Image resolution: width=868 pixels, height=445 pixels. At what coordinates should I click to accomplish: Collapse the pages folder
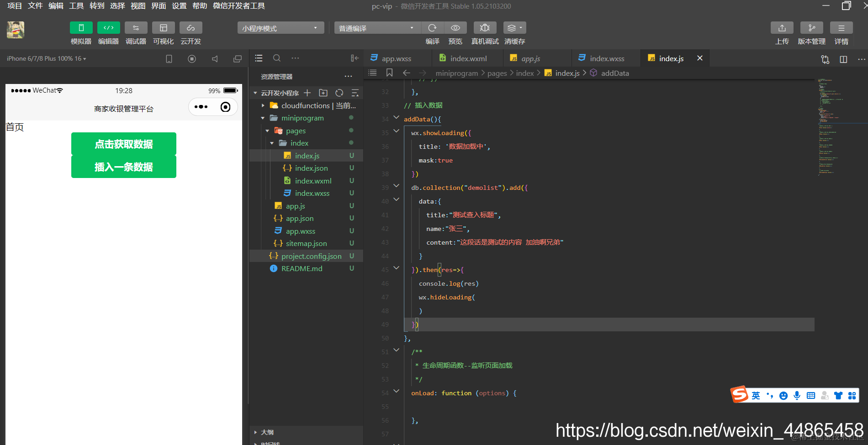(268, 131)
